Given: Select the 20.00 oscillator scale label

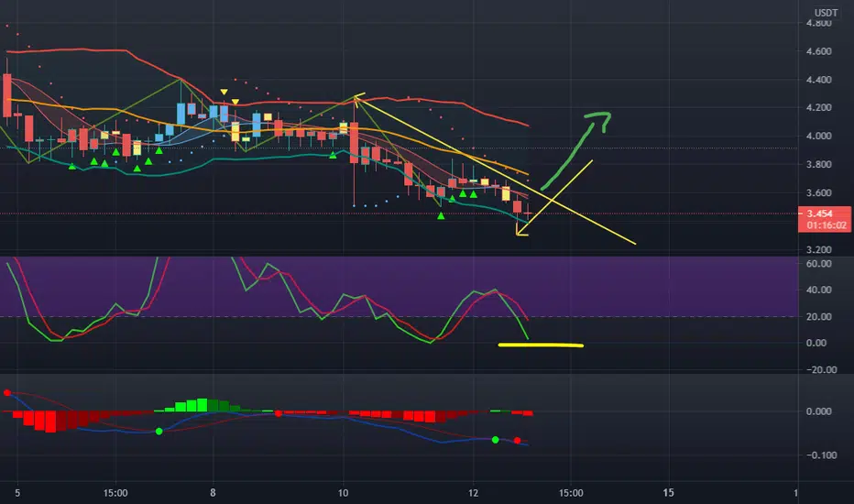Looking at the screenshot, I should (x=818, y=316).
